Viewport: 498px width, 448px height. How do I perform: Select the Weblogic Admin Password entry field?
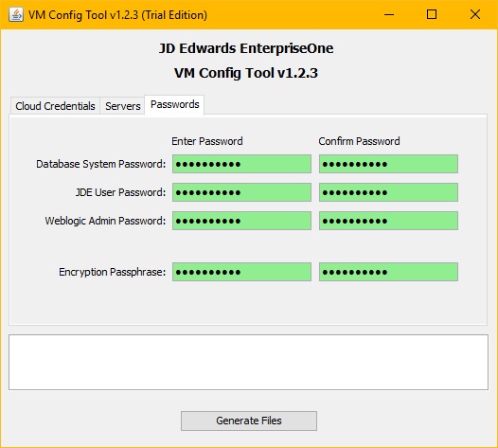241,221
